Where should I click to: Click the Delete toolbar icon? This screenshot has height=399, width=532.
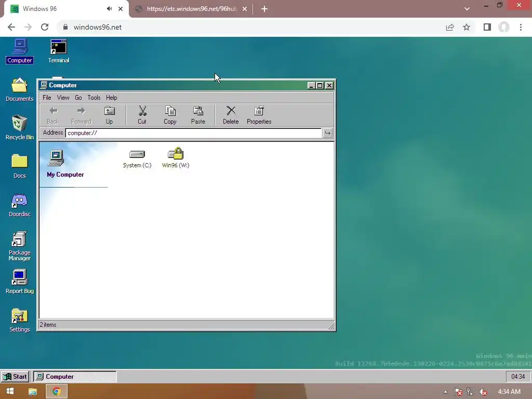pyautogui.click(x=231, y=115)
